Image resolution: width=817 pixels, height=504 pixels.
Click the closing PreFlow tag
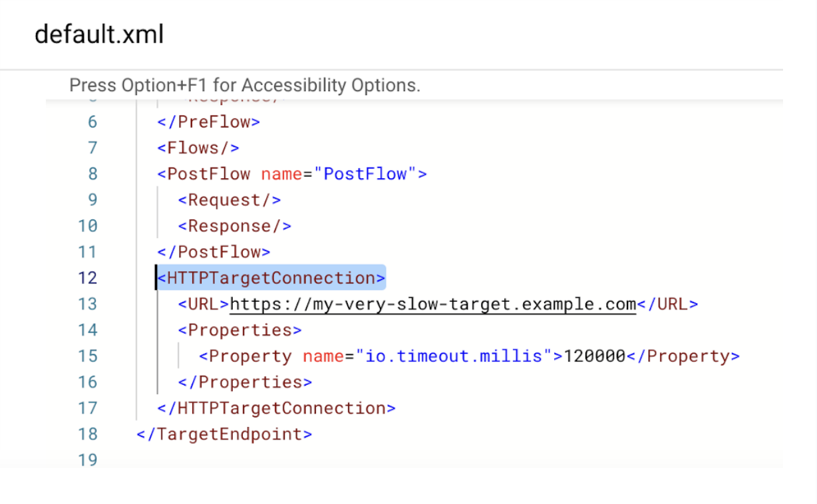point(208,122)
